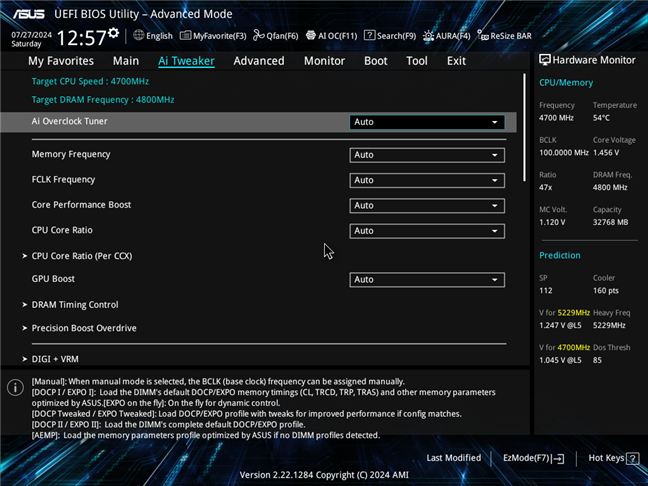Screen dimensions: 648x486
Task: Click the ASUS logo
Action: (29, 14)
